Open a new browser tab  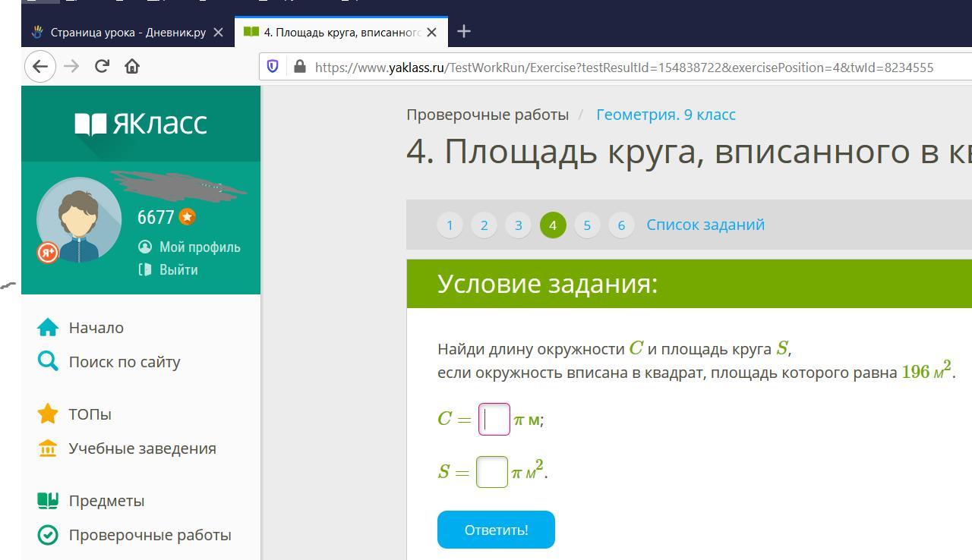464,32
